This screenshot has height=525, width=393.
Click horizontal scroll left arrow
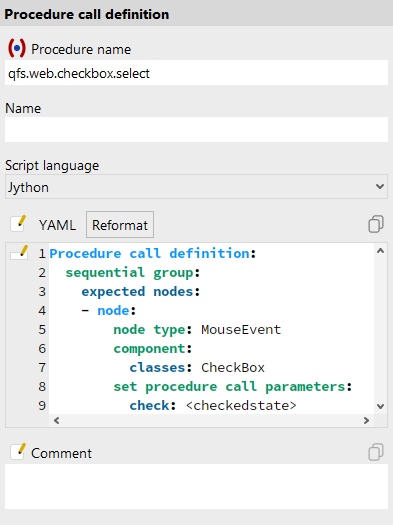57,420
